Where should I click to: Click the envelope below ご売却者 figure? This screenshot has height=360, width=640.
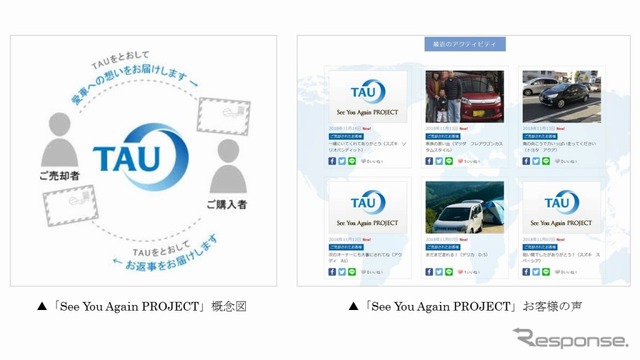[71, 206]
